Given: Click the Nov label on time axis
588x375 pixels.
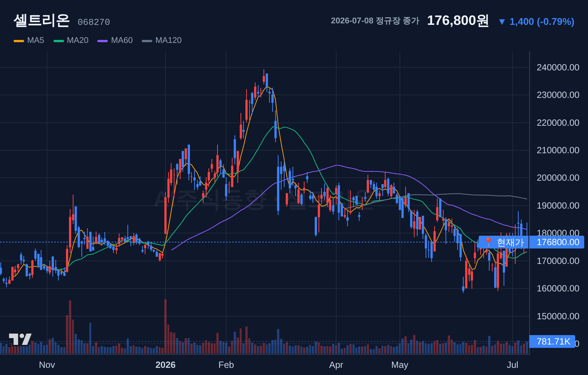Looking at the screenshot, I should point(47,365).
